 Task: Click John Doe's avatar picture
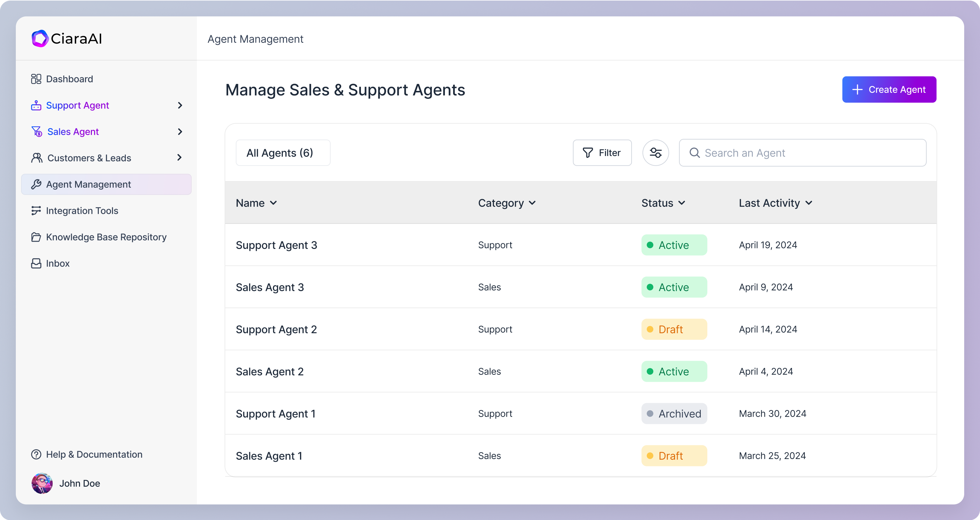coord(42,483)
